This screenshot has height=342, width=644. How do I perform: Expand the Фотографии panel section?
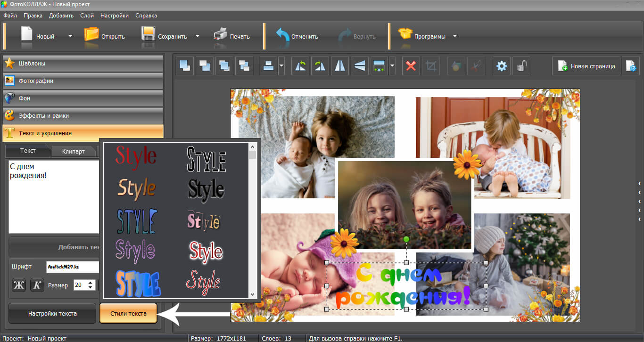tap(83, 81)
